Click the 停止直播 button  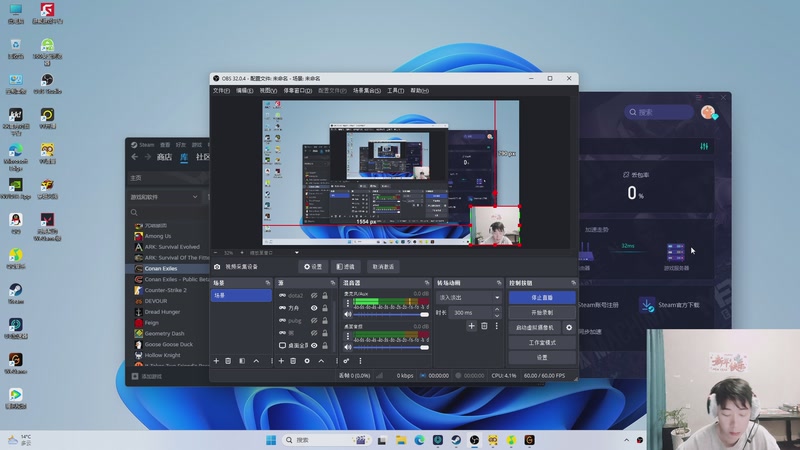point(542,297)
